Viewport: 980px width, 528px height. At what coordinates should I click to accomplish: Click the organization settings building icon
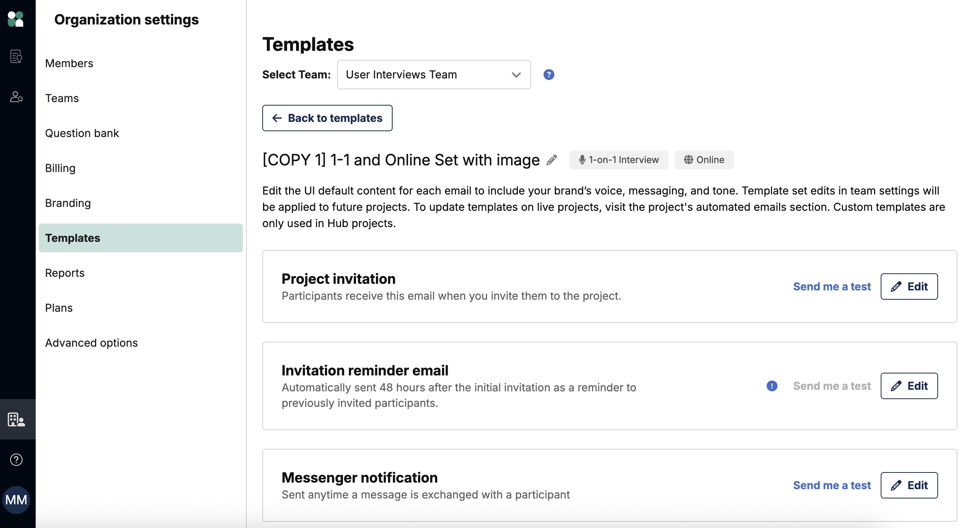tap(16, 420)
